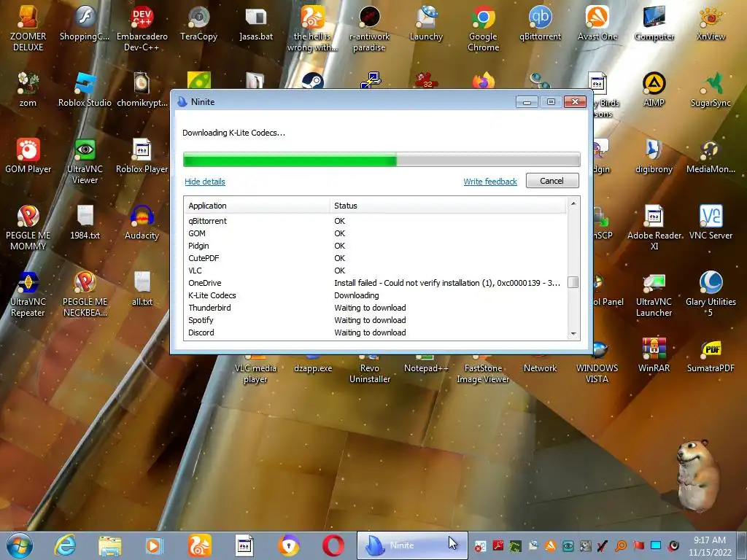Click the details list scrollbar thumb

pyautogui.click(x=573, y=282)
